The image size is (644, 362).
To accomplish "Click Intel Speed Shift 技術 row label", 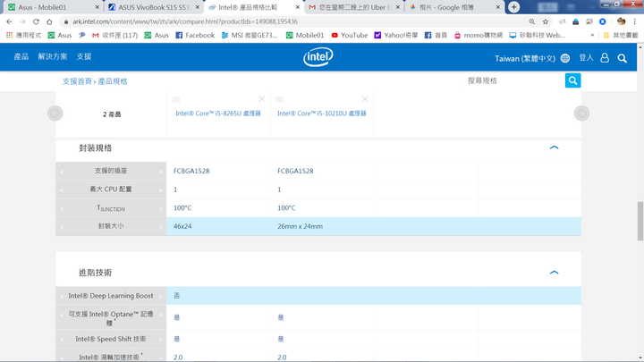I will click(111, 339).
